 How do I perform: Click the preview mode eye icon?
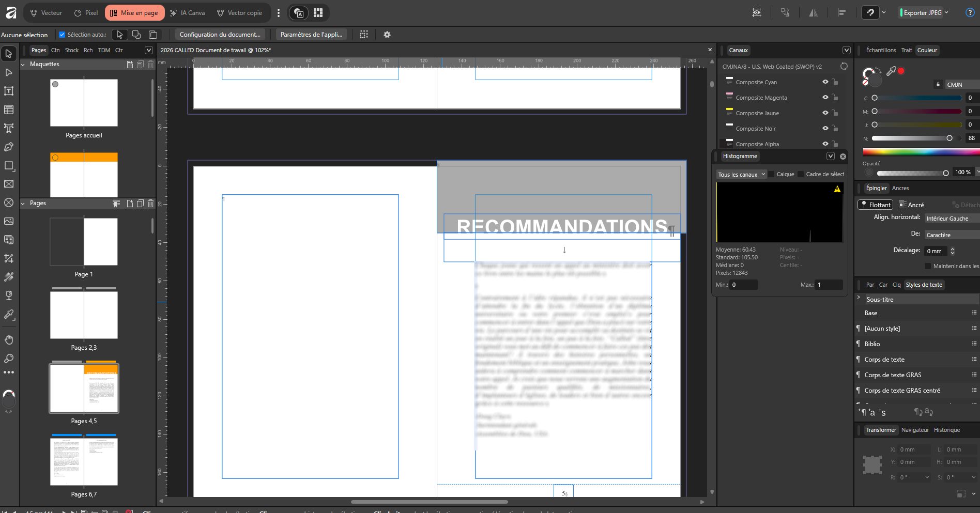757,12
